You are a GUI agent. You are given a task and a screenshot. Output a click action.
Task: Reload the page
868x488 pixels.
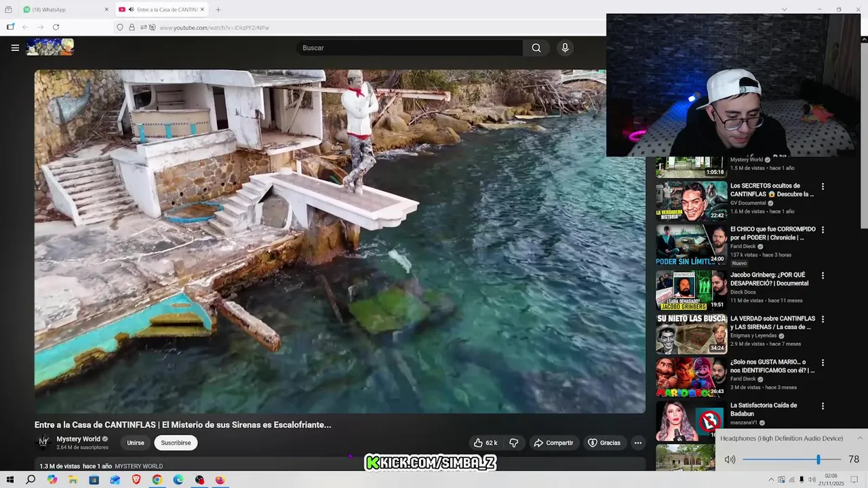click(x=56, y=27)
